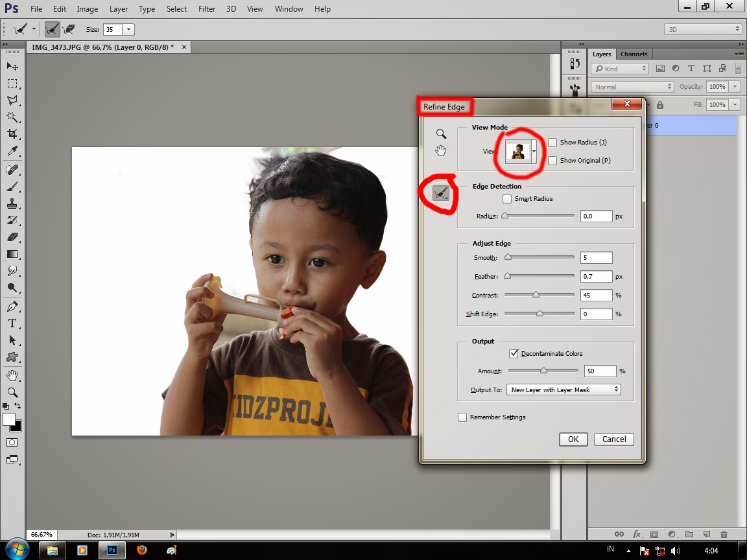The width and height of the screenshot is (747, 560).
Task: Open the File menu
Action: (x=36, y=9)
